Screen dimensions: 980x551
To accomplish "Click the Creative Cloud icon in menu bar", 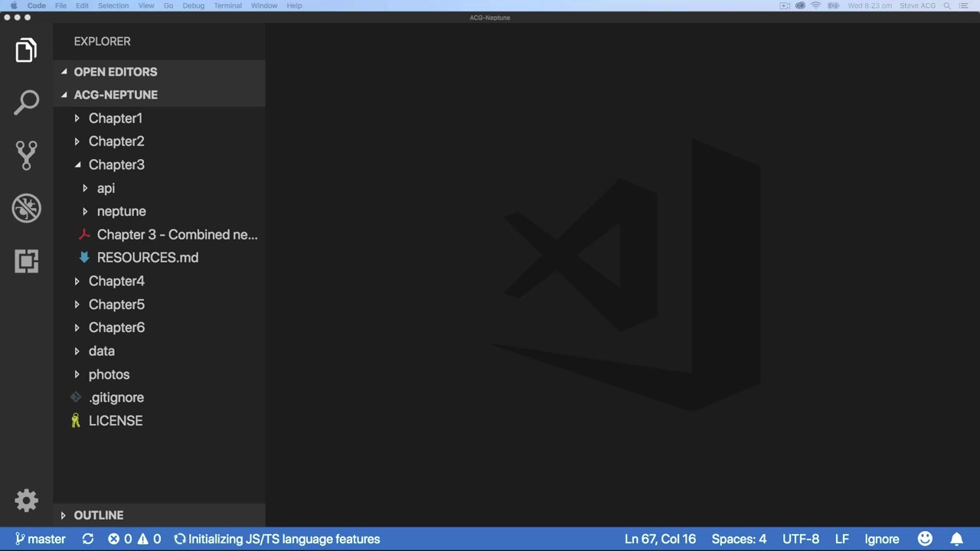I will click(x=800, y=5).
